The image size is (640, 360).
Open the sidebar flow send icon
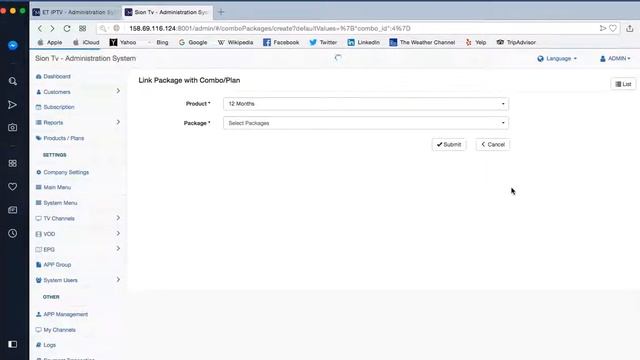13,105
